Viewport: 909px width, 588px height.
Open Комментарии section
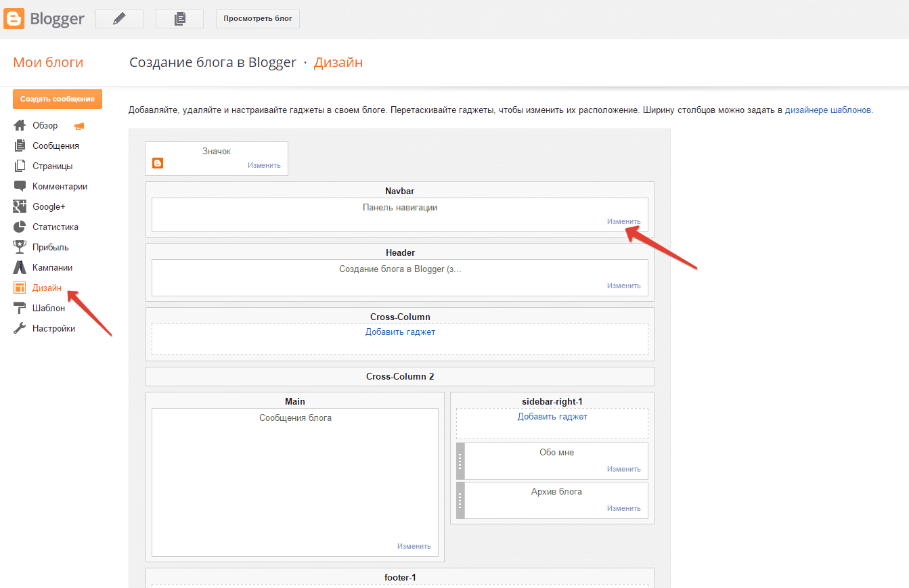pos(60,186)
